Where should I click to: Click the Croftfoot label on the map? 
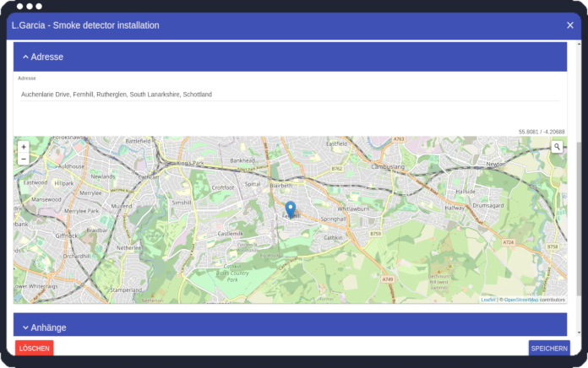(223, 187)
